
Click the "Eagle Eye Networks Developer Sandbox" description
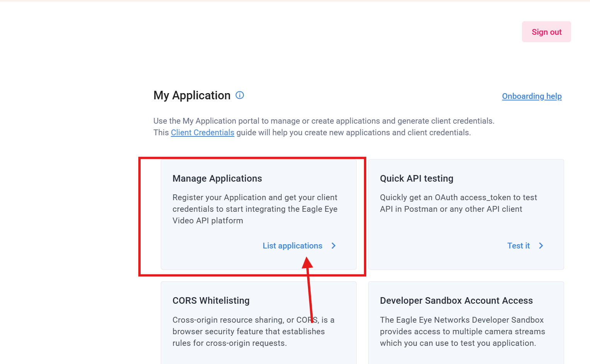[462, 332]
